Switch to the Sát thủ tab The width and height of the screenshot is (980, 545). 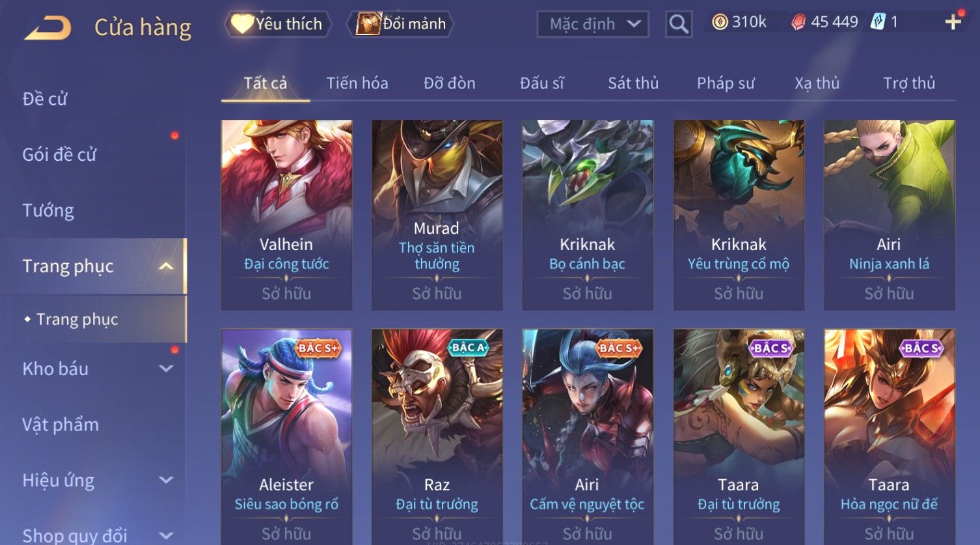[633, 83]
